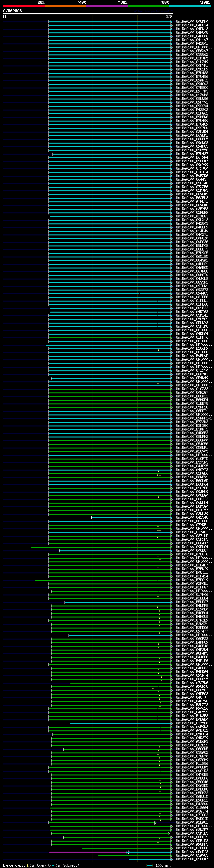Open hit UniRef100_A5DHZ3
Image resolution: width=214 pixels, height=868 pixels.
(x=192, y=793)
